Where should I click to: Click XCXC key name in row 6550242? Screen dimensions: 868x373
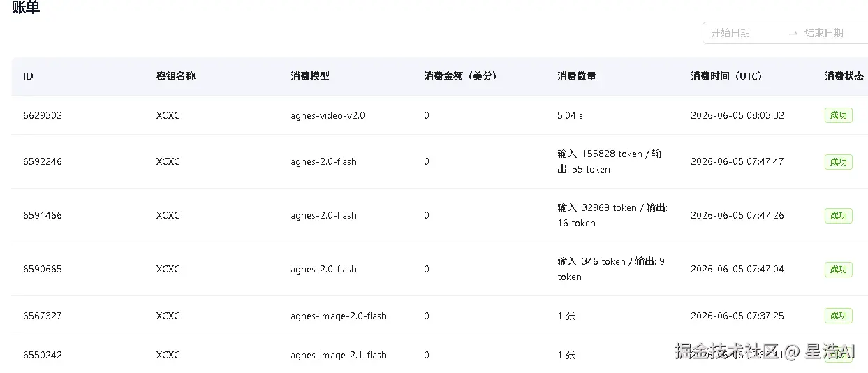[x=168, y=355]
